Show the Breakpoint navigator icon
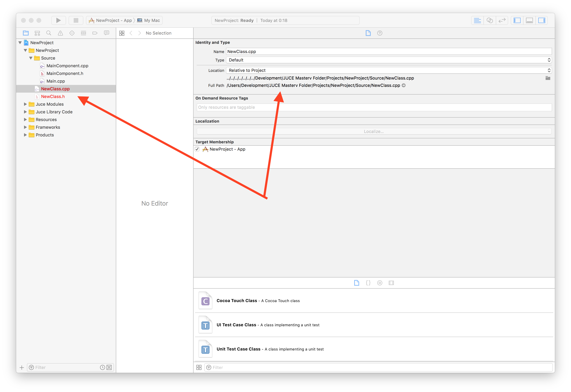 click(x=95, y=33)
